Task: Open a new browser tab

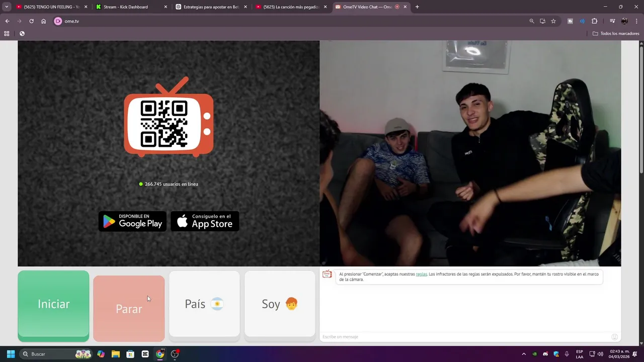Action: (417, 7)
